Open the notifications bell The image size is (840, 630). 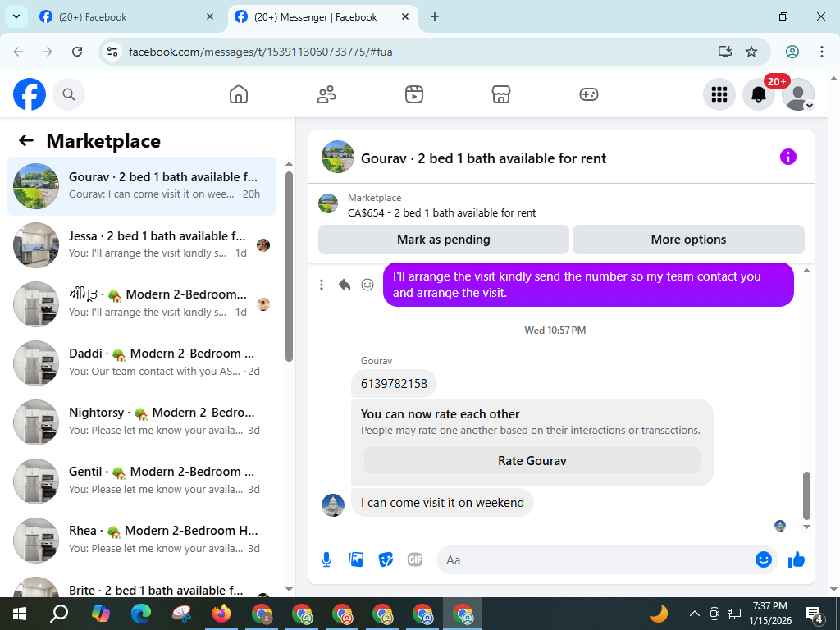(x=759, y=94)
